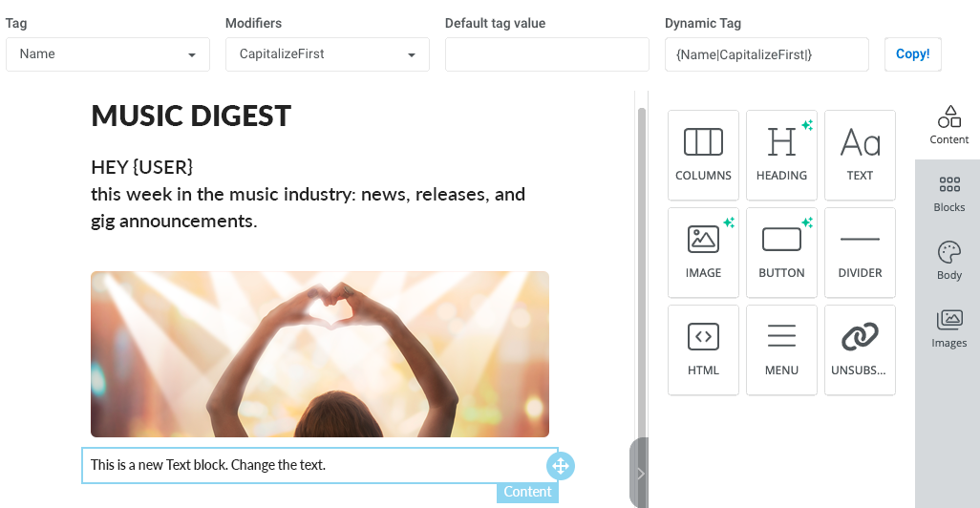Open the Body settings tab
Screen dimensions: 980x508
(948, 261)
